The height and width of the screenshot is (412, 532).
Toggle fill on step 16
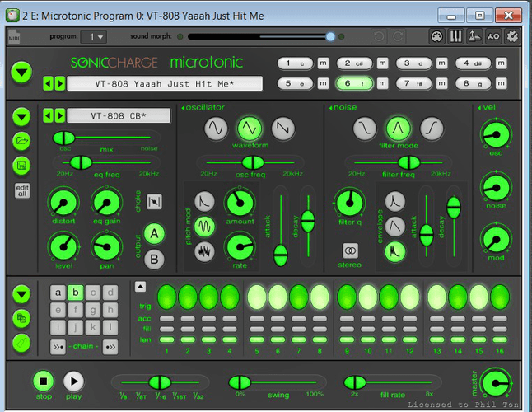[500, 329]
